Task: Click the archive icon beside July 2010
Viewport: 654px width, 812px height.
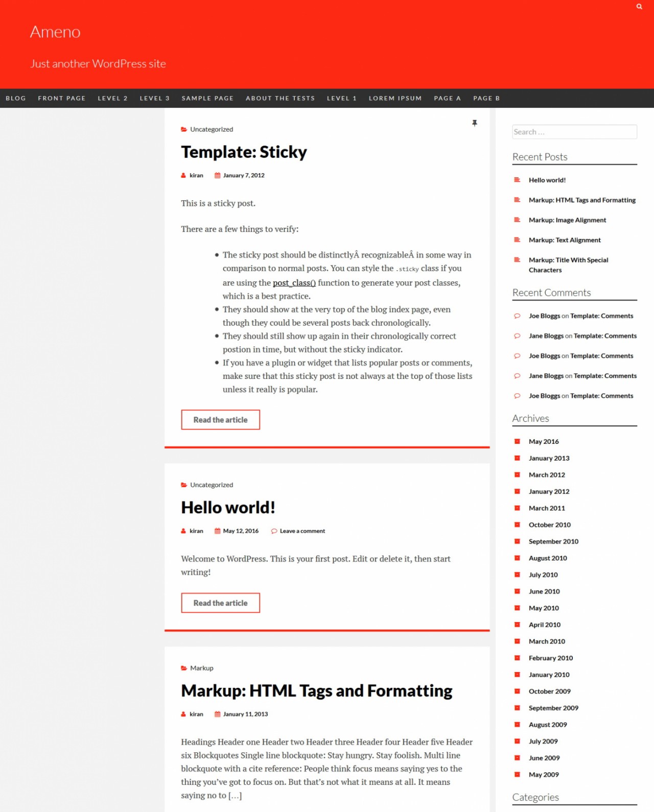Action: coord(517,575)
